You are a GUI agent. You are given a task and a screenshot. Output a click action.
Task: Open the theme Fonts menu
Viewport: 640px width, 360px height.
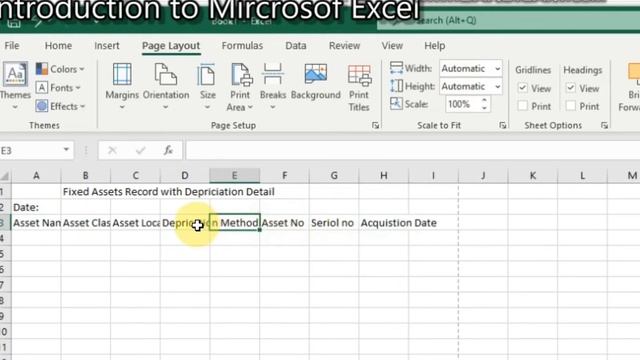click(58, 88)
